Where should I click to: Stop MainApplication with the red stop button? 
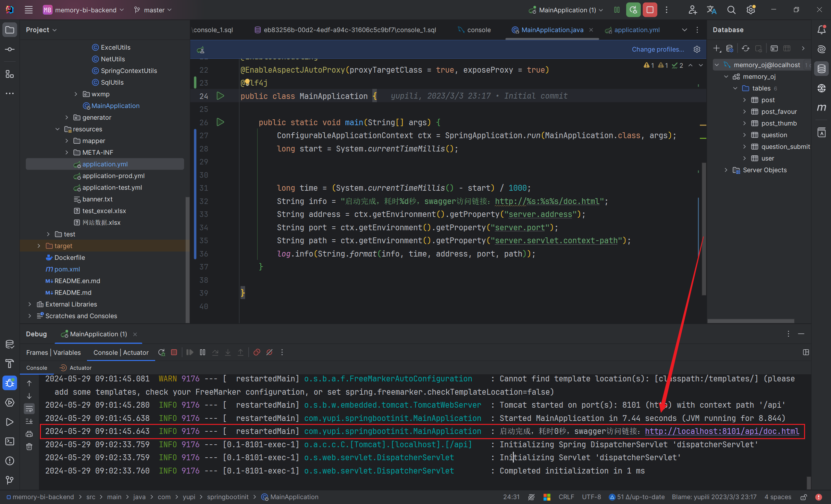tap(650, 10)
